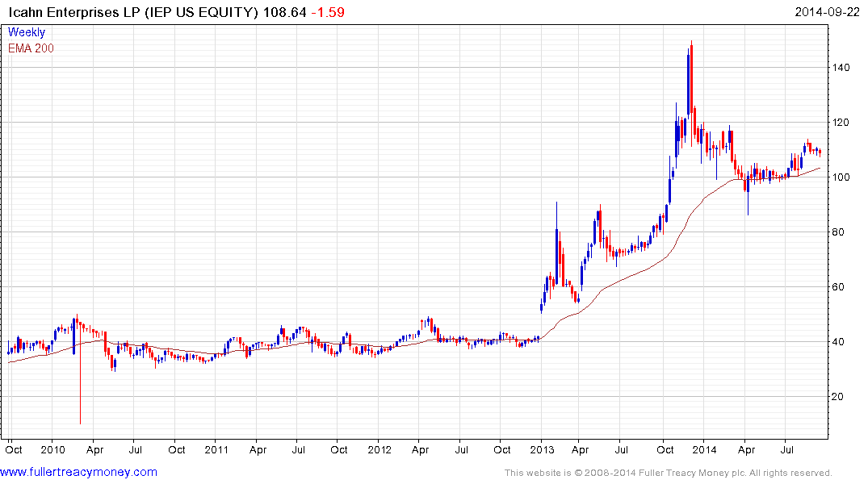This screenshot has width=868, height=484.
Task: Open the www.fullertreacymoney.com link
Action: [78, 472]
